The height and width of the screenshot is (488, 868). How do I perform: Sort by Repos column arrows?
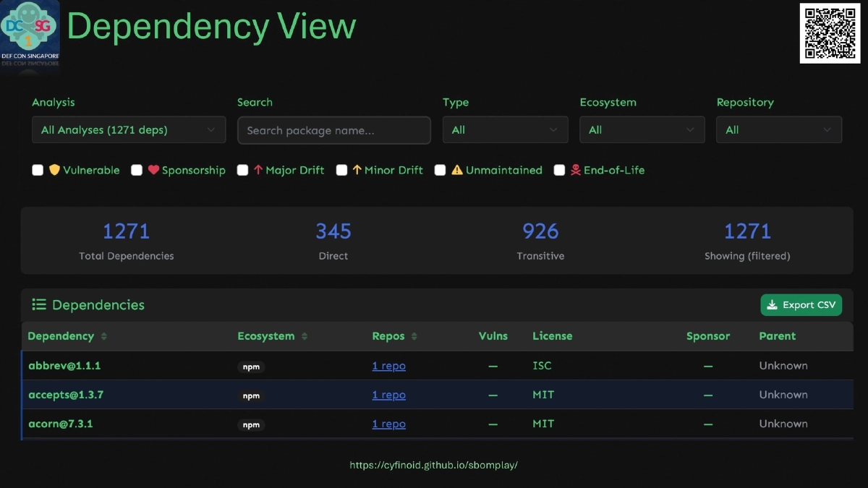point(414,337)
